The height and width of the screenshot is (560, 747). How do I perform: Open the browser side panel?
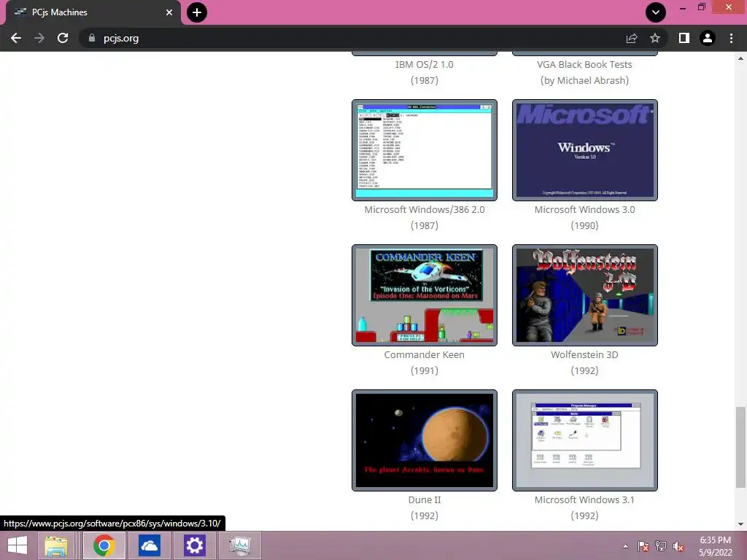[684, 38]
